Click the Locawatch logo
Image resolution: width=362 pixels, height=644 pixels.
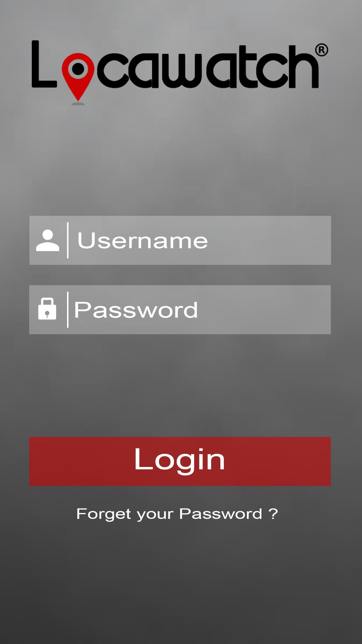(180, 73)
